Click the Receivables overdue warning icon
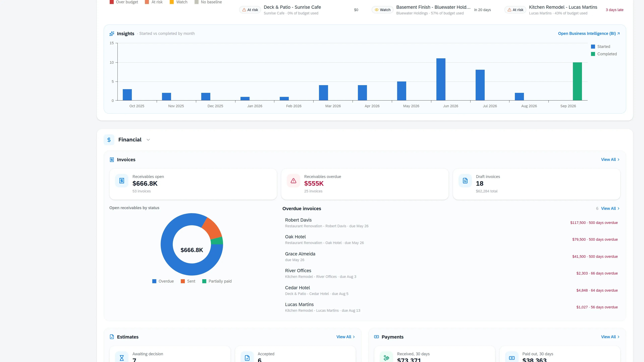The height and width of the screenshot is (362, 644). (x=293, y=181)
